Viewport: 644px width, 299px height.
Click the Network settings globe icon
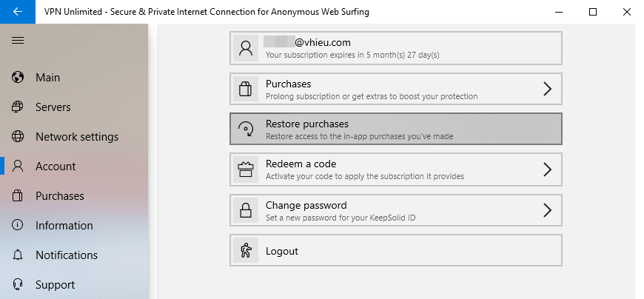(18, 136)
